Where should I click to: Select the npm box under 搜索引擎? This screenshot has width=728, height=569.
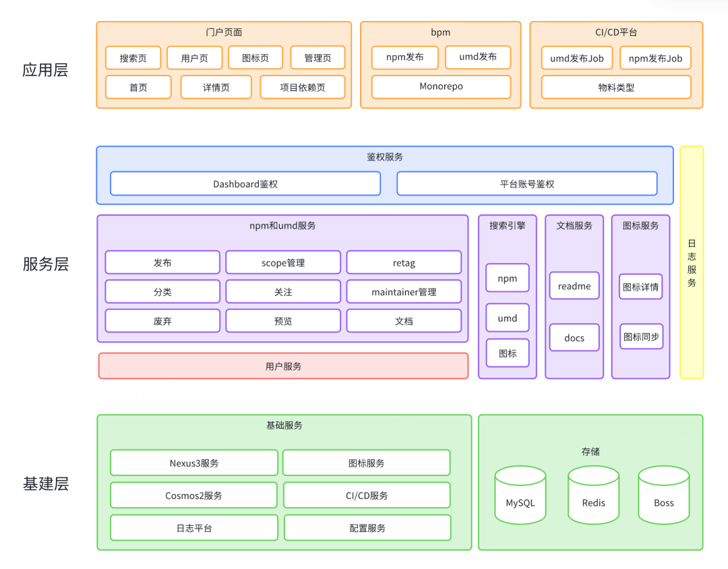click(508, 278)
